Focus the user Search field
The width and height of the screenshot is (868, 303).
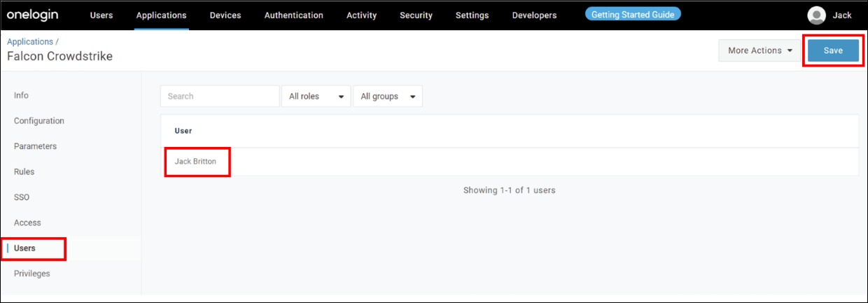[220, 96]
